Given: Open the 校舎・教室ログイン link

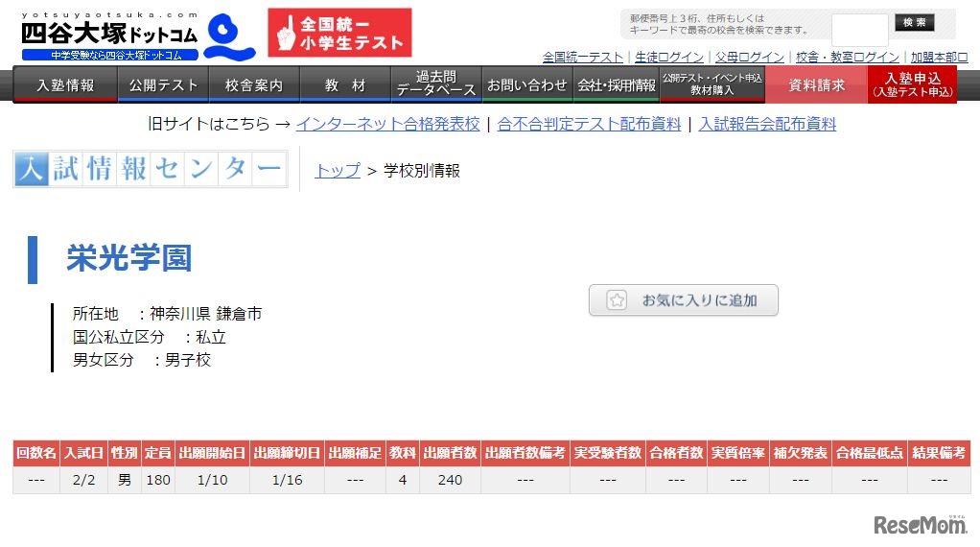Looking at the screenshot, I should (847, 58).
